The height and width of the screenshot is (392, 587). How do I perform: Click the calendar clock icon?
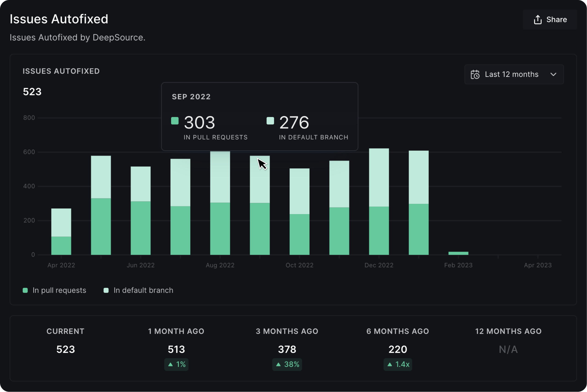coord(475,75)
